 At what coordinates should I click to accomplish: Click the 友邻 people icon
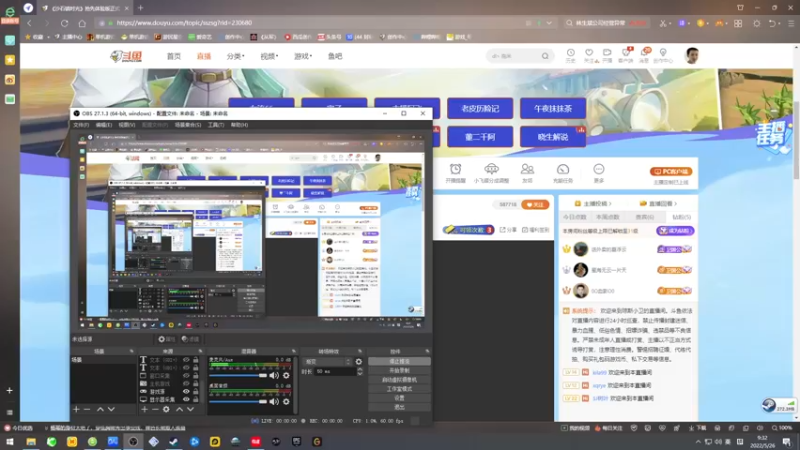coord(527,169)
